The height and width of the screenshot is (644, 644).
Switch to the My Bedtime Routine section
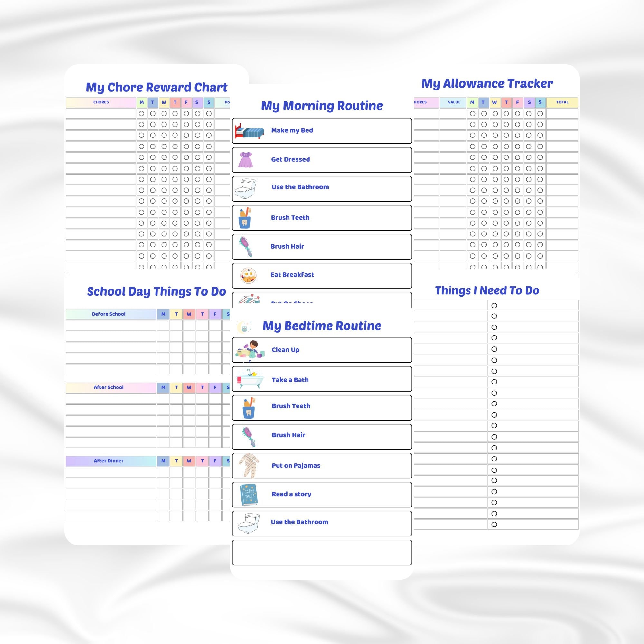321,326
